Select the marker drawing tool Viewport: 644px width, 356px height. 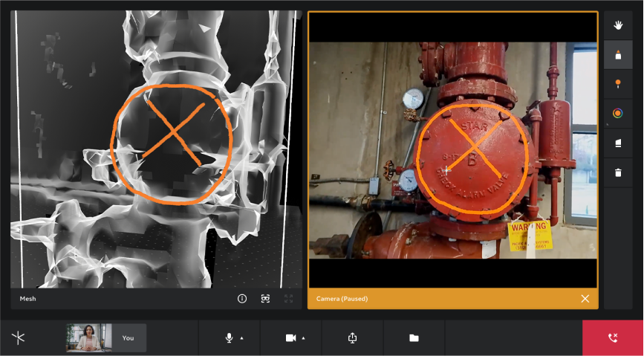tap(618, 55)
